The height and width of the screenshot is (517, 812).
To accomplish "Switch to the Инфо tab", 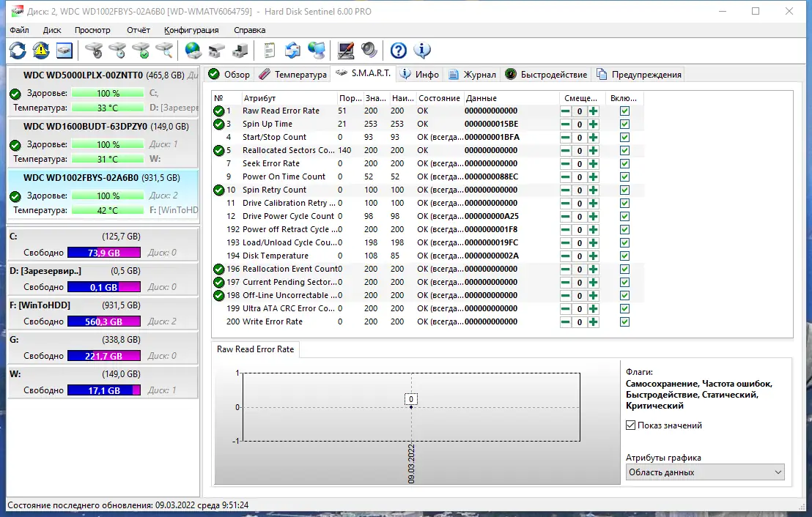I will 420,75.
